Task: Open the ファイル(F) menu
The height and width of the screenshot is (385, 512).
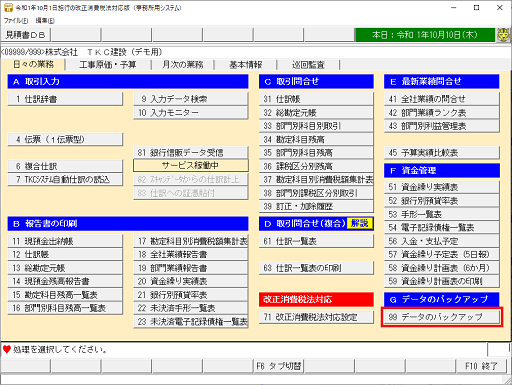Action: click(x=16, y=21)
